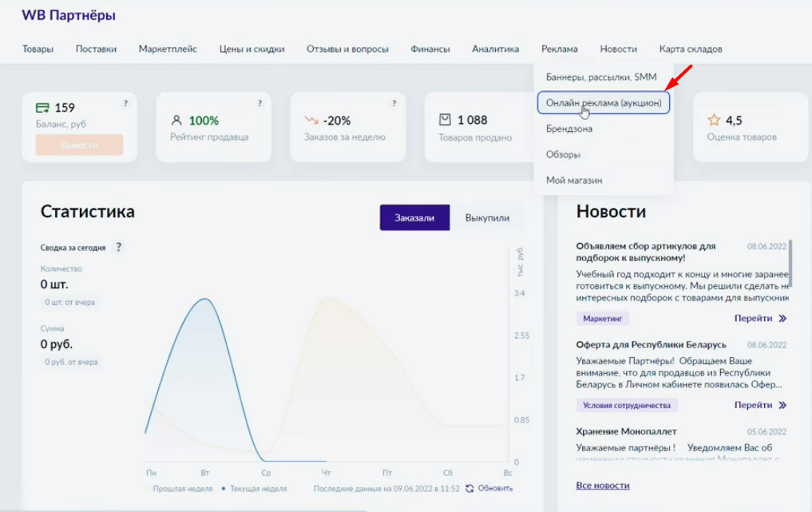Click the wallet balance icon
This screenshot has width=812, height=512.
[x=43, y=108]
